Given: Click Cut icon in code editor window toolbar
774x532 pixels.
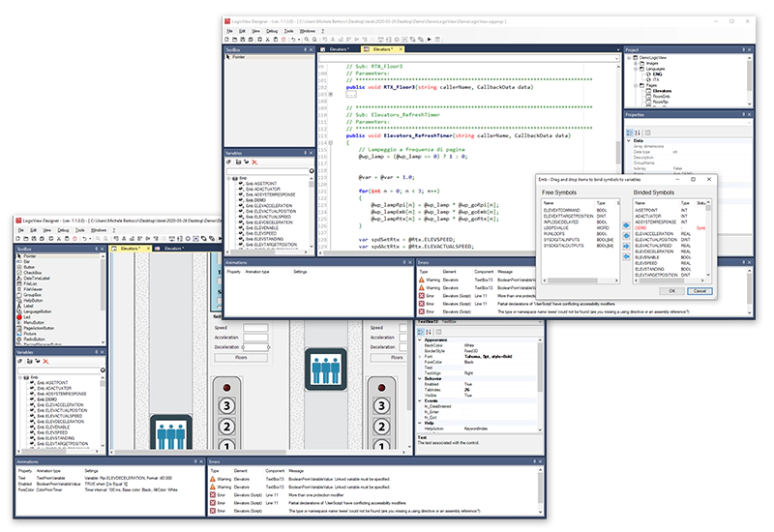Looking at the screenshot, I should point(268,40).
